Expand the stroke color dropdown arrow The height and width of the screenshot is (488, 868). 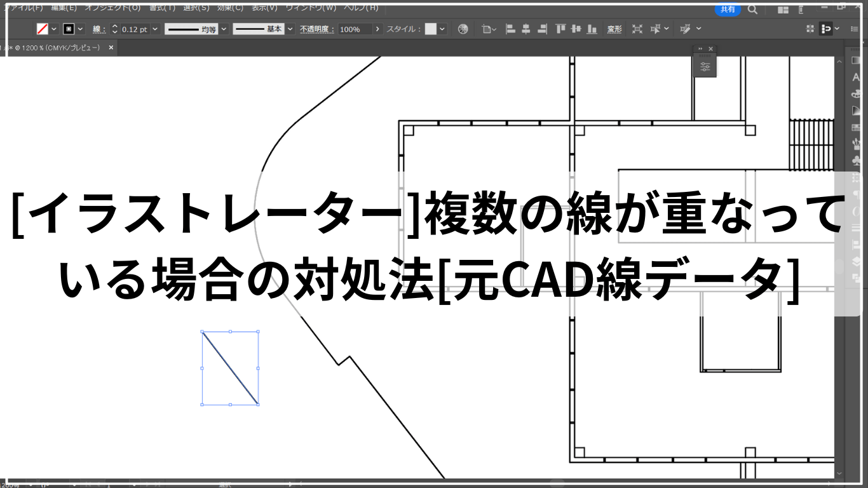[x=81, y=29]
